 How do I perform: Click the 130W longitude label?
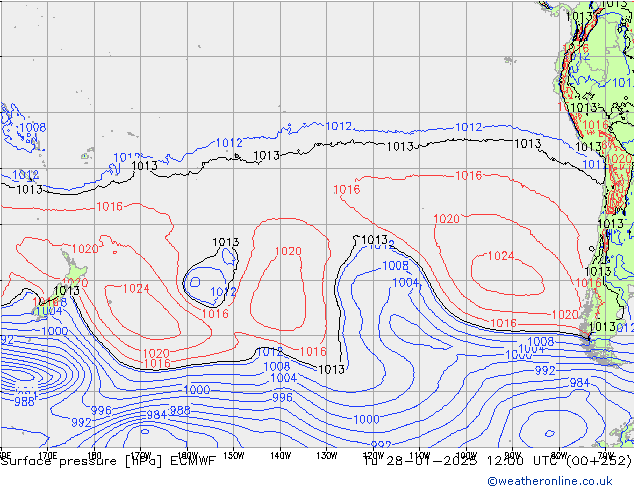[x=327, y=456]
